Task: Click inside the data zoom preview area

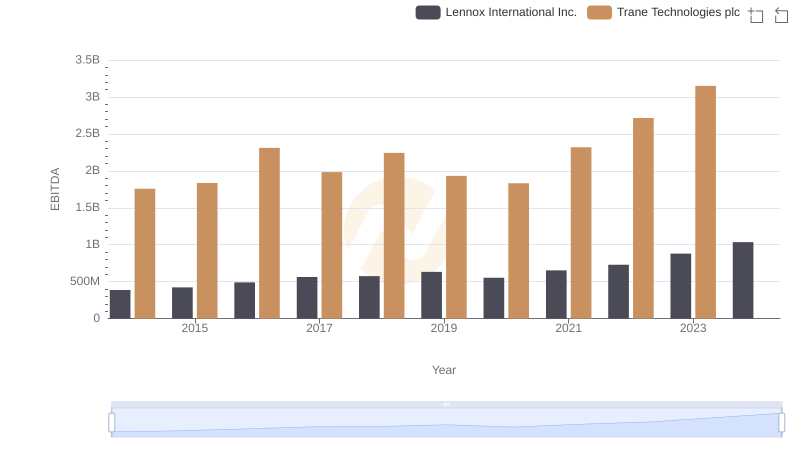Action: coord(446,423)
